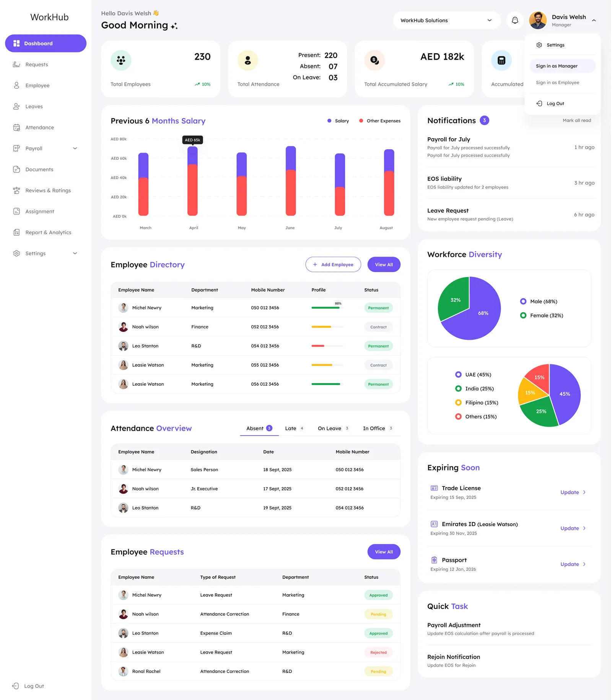Open the WorkHub Solutions company dropdown

[446, 20]
